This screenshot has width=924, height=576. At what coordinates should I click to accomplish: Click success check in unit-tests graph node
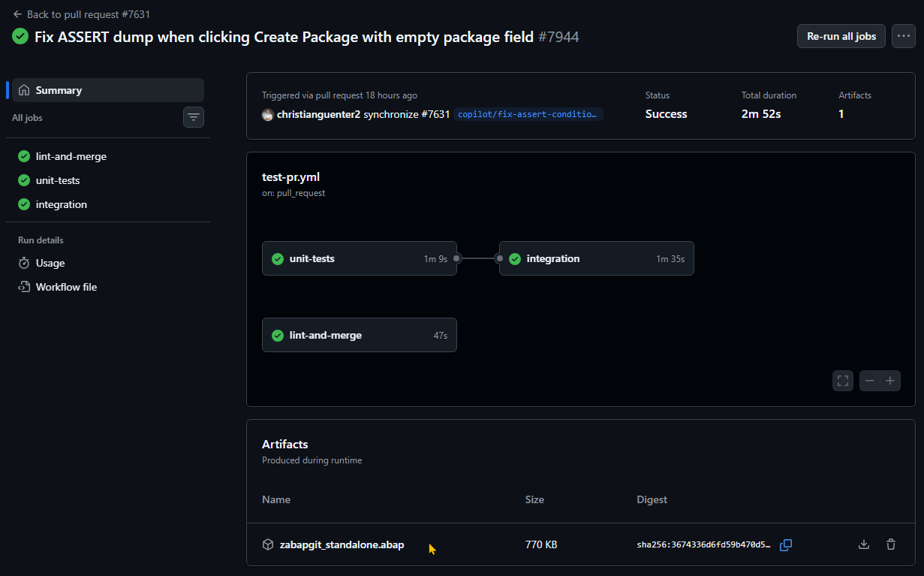coord(278,258)
